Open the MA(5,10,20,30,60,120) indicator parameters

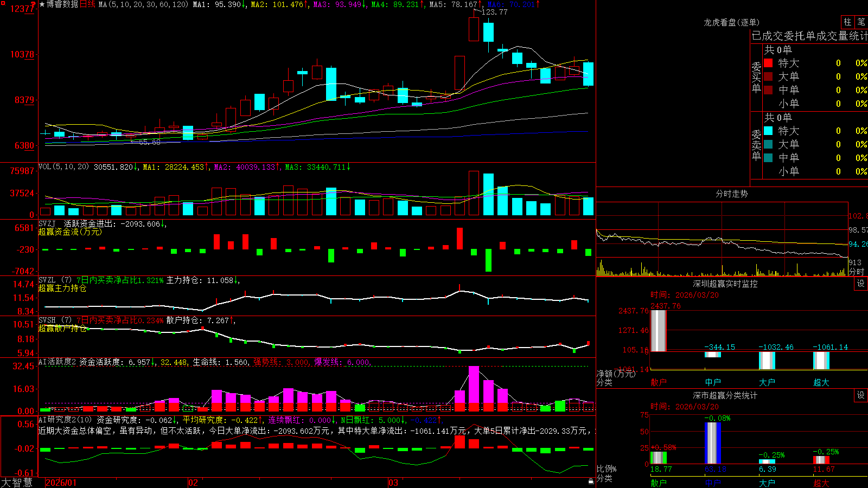(143, 4)
